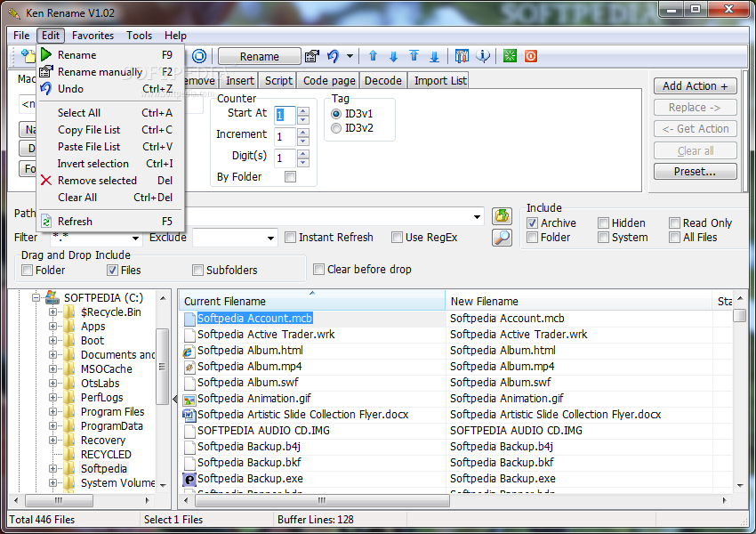756x534 pixels.
Task: Click the Undo arrow toolbar icon
Action: [334, 56]
